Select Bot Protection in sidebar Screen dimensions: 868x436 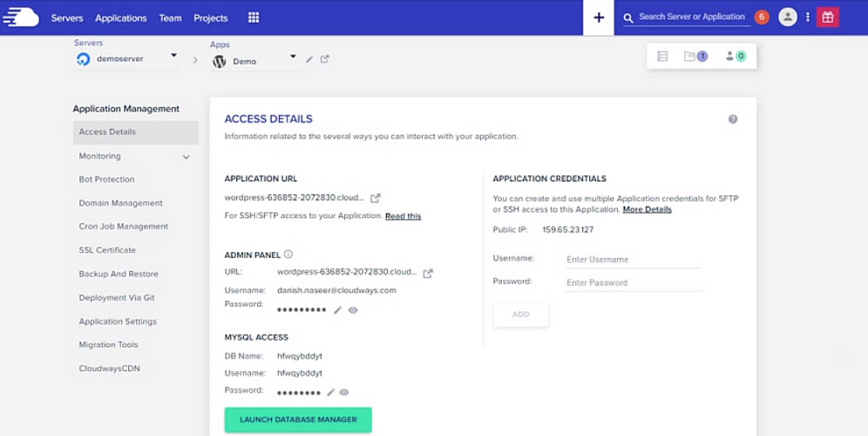[x=107, y=180]
